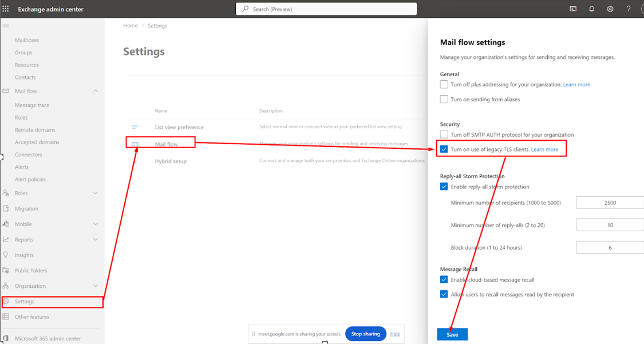Open Contacts in the sidebar
The image size is (644, 344).
point(25,77)
